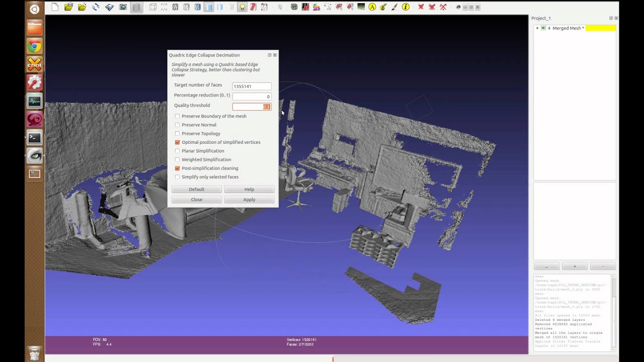This screenshot has width=644, height=362.
Task: Select the Merged Mesh layer row
Action: [575, 28]
